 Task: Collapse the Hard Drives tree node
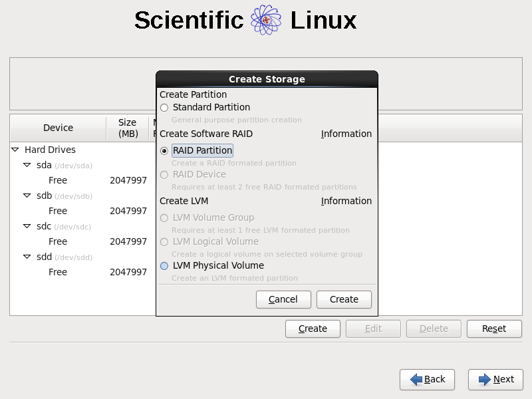(x=15, y=150)
